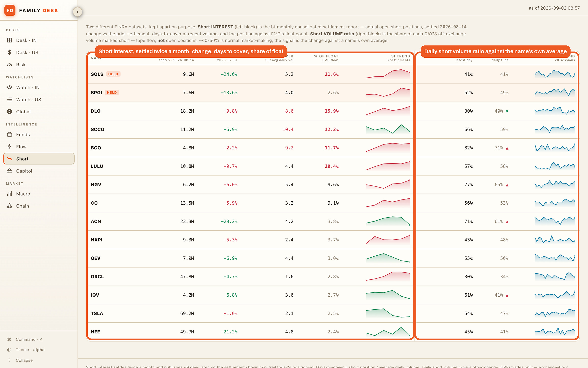Click the DLO SI trend sparkline
This screenshot has width=588, height=368.
388,111
